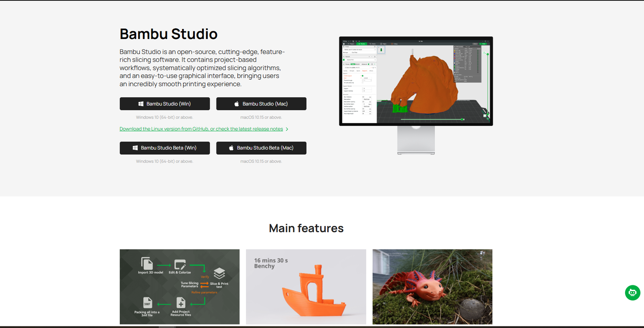Click the Tune Slicing Parameters label in diagram
Image resolution: width=644 pixels, height=328 pixels.
click(x=190, y=285)
